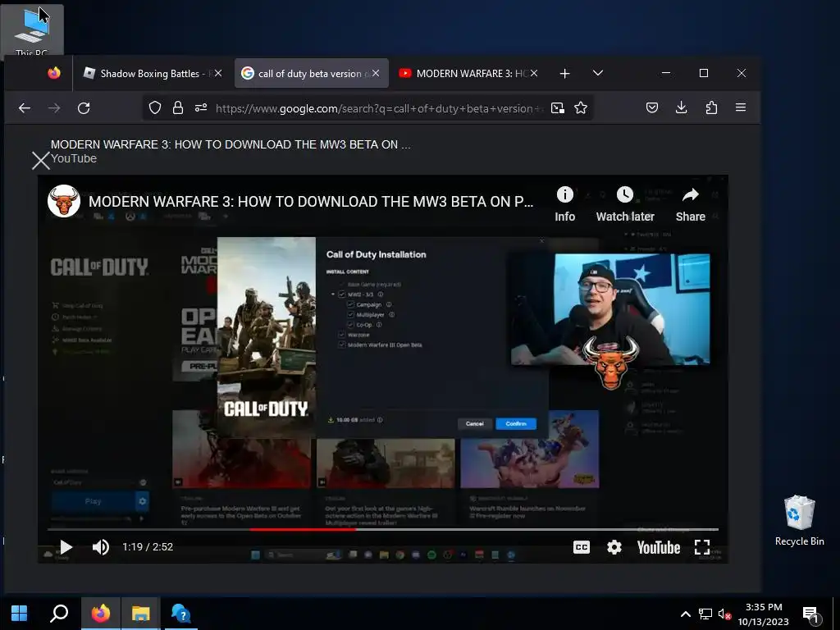
Task: Open the Windows Start menu
Action: pyautogui.click(x=20, y=614)
